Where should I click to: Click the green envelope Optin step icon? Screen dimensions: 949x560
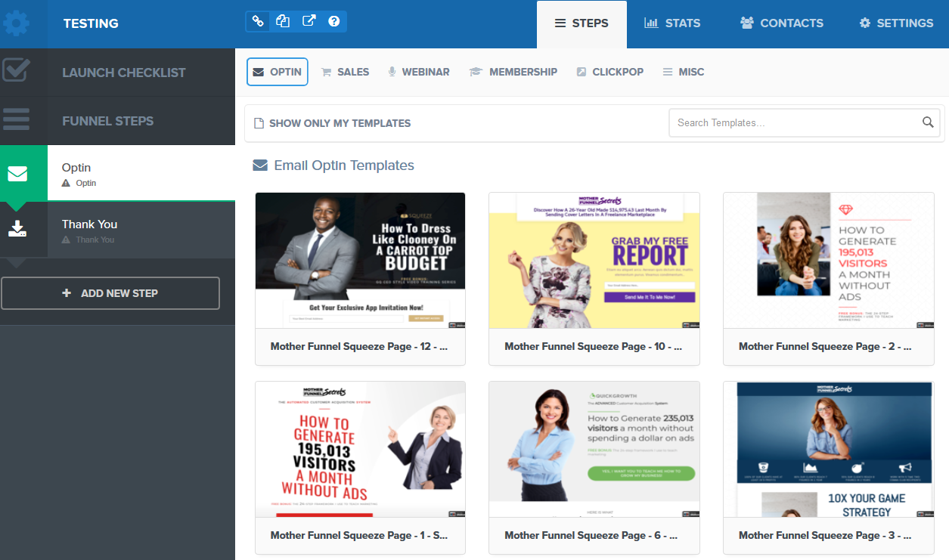click(x=17, y=174)
